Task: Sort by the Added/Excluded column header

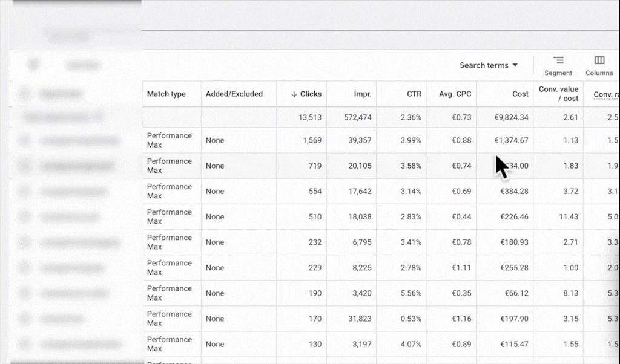Action: tap(234, 94)
